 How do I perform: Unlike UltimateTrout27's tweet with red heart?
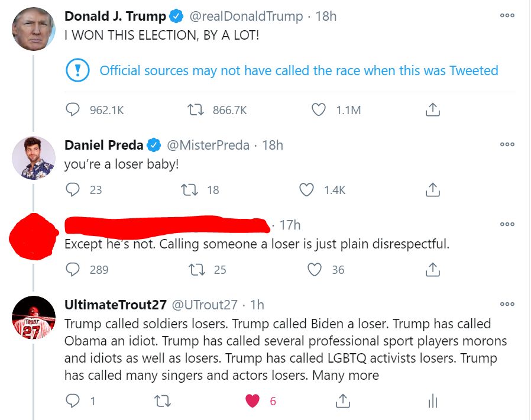coord(253,401)
